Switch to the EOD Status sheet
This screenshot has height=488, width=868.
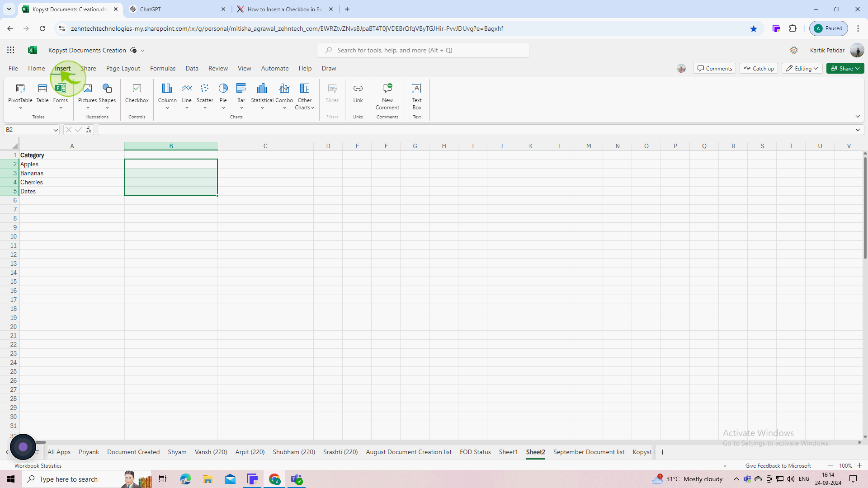[475, 452]
